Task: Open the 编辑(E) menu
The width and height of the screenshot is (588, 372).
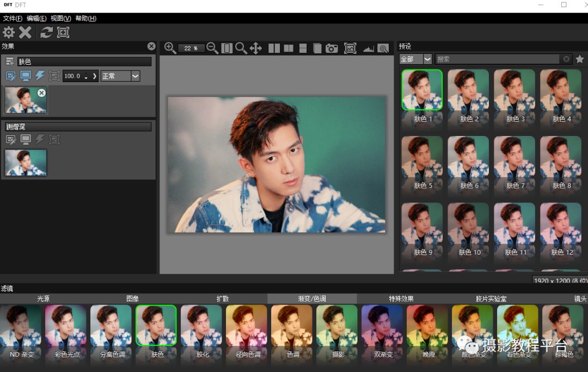Action: 36,18
